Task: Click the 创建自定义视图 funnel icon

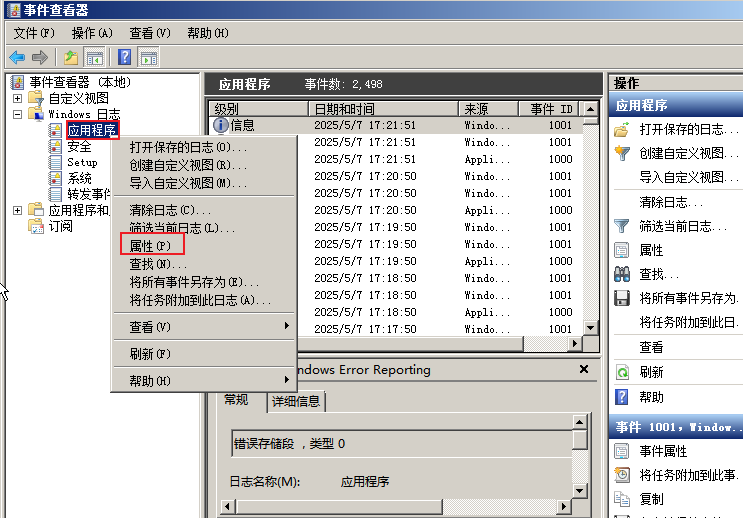Action: [622, 153]
